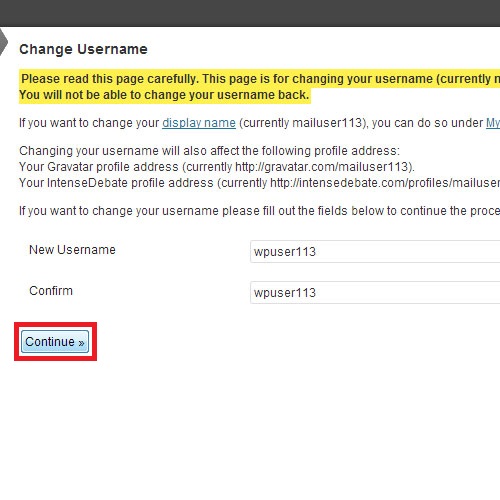Focus the New Username input field
The image size is (500, 500).
point(375,251)
